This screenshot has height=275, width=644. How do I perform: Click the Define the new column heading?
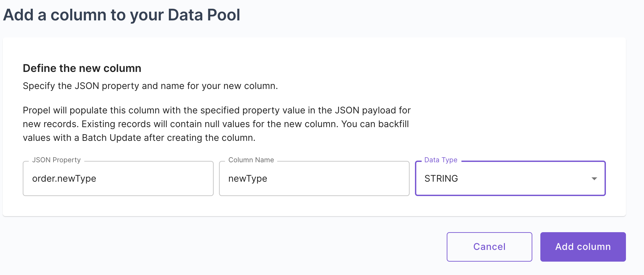pos(82,68)
